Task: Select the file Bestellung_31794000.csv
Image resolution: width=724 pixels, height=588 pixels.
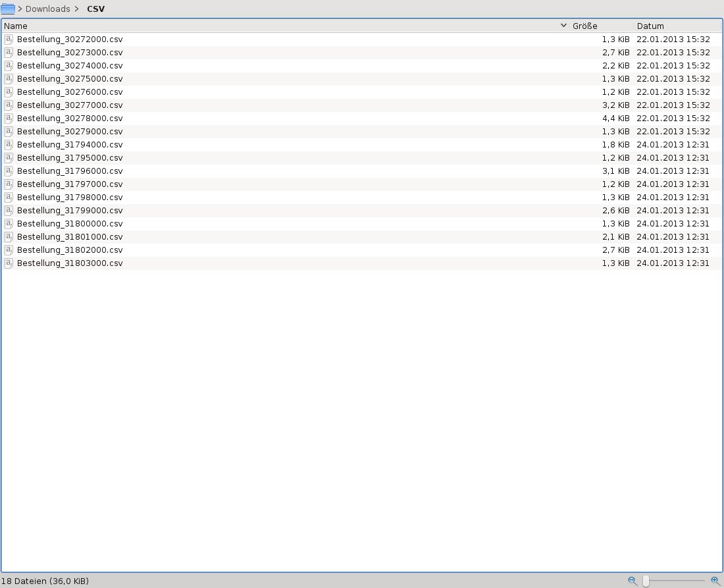Action: click(70, 145)
